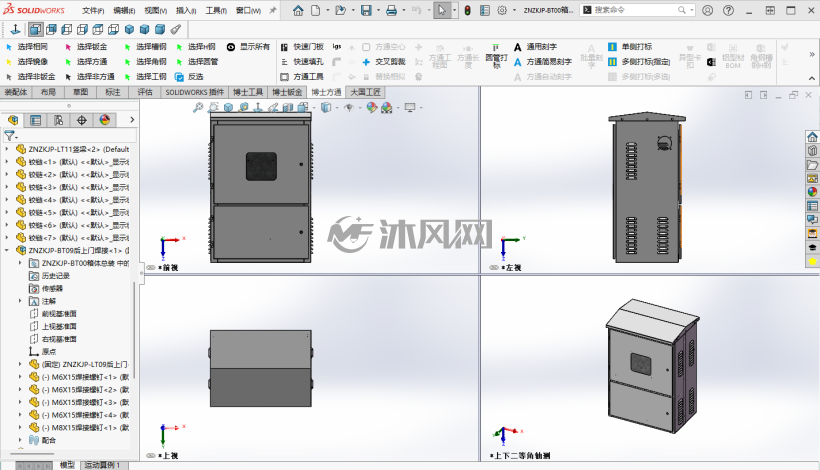Viewport: 820px width, 470px height.
Task: Click Zoom to Area icon in viewport toolbar
Action: point(213,107)
